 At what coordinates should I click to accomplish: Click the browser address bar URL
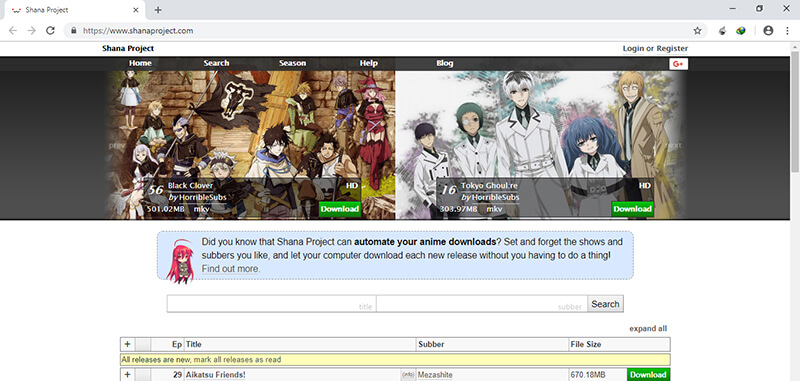[138, 31]
